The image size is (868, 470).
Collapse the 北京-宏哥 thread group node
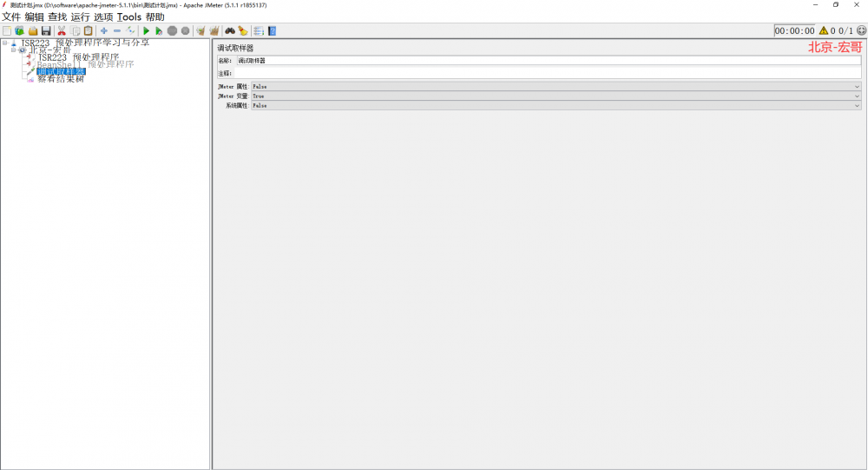pyautogui.click(x=13, y=50)
